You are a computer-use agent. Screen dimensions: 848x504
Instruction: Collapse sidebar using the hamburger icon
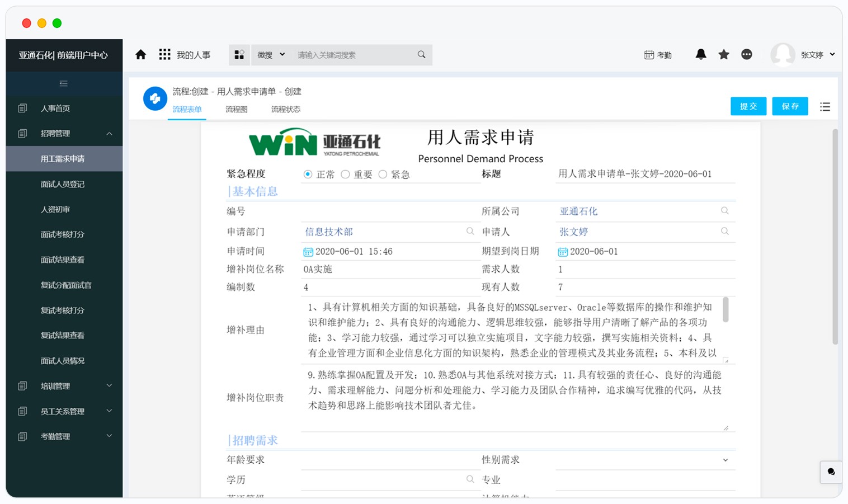(64, 83)
